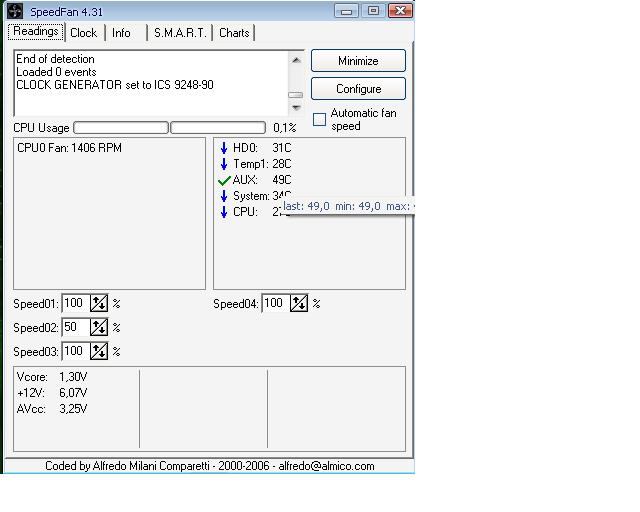The width and height of the screenshot is (640, 512).
Task: Click the log scrollbar thumb
Action: click(296, 95)
